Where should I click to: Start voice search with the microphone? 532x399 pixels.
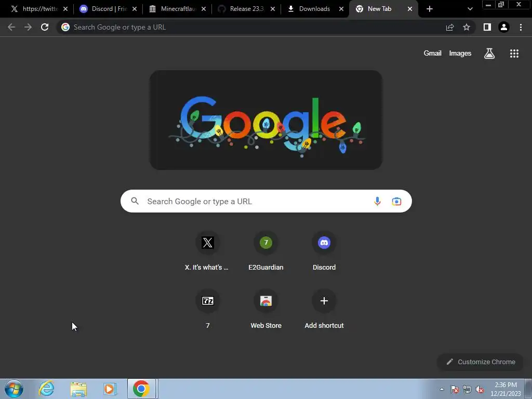click(377, 201)
